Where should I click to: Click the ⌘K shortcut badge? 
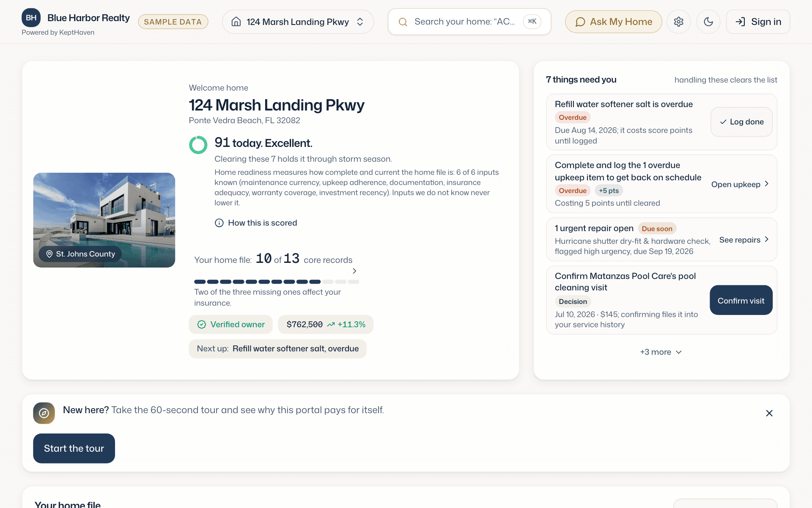[x=532, y=22]
